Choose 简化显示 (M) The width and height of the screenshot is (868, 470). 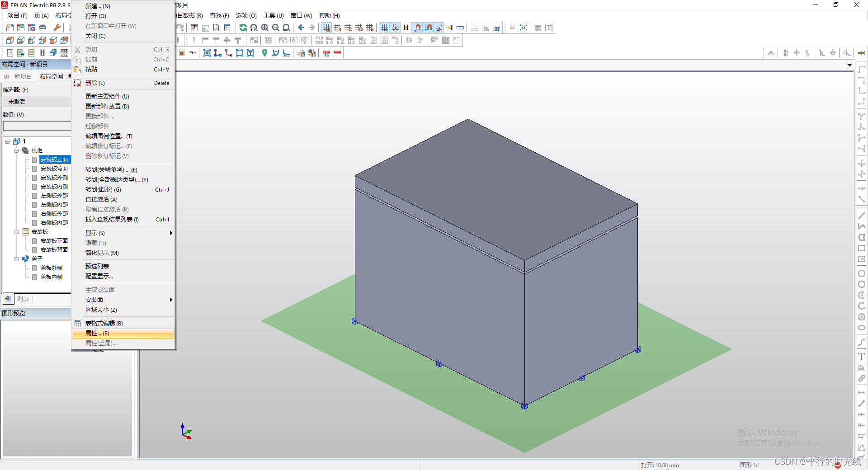click(123, 253)
